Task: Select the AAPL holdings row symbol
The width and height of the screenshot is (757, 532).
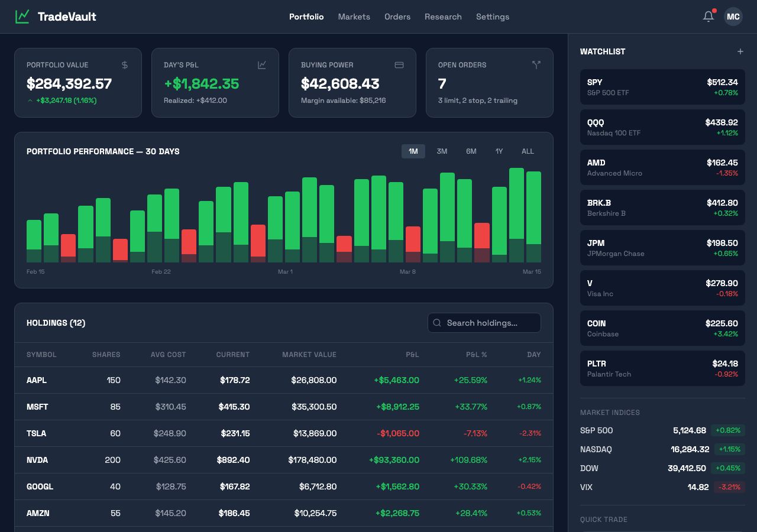Action: (37, 380)
